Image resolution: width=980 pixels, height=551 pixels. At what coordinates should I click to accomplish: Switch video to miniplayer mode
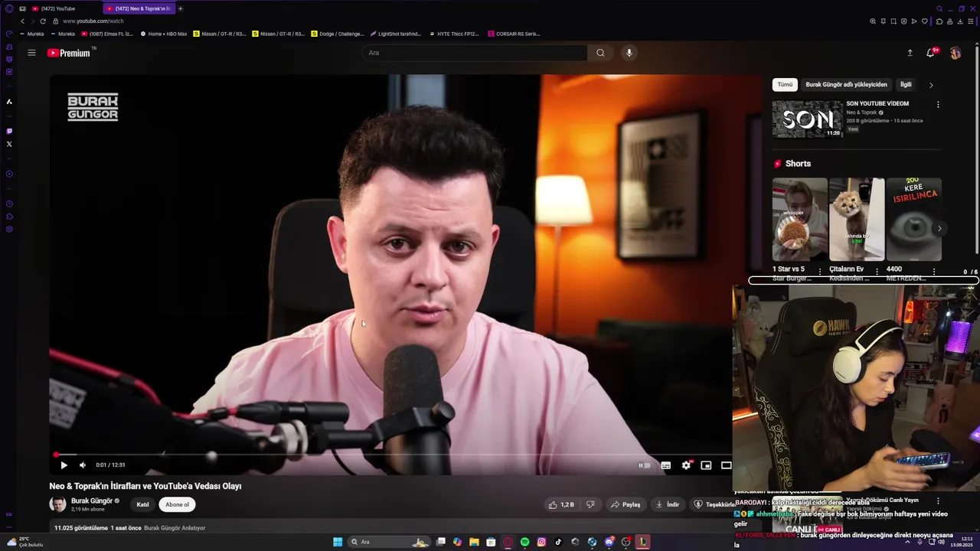[x=706, y=465]
